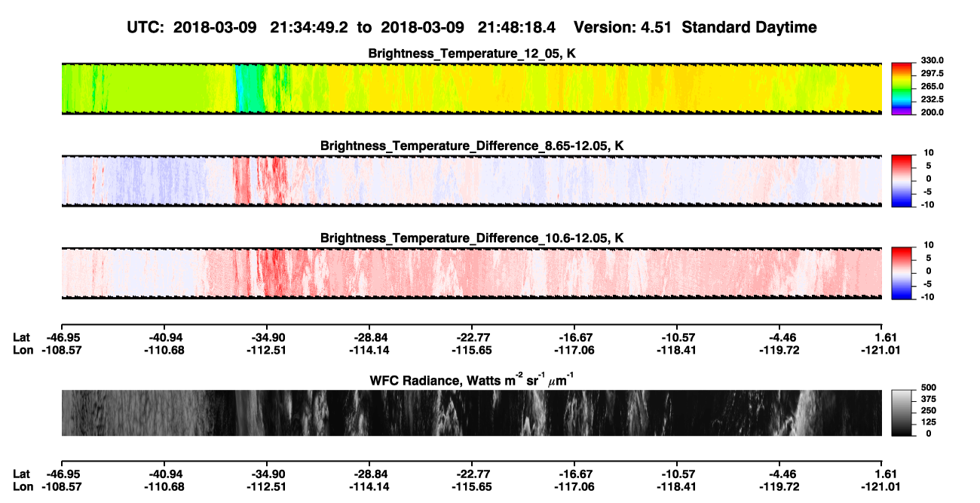The image size is (980, 503).
Task: Click longitude '-119.72' on axis under WFC panel
Action: (x=779, y=486)
